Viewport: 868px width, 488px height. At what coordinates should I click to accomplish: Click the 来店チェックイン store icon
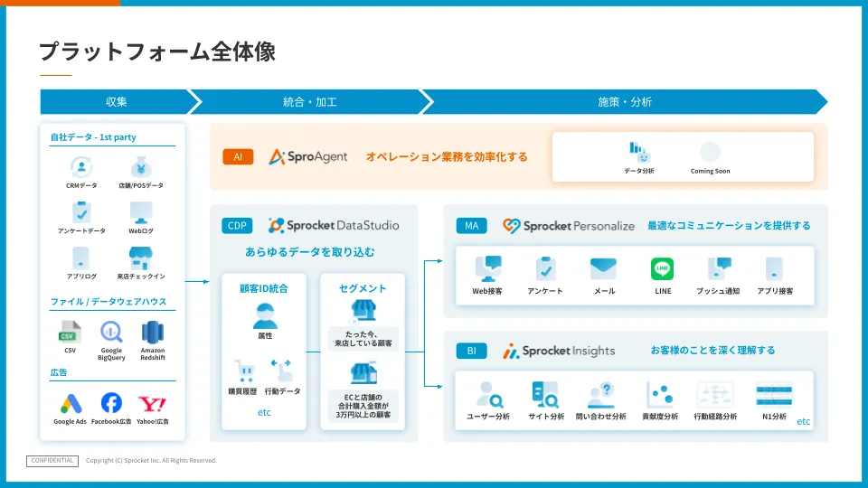(x=141, y=258)
